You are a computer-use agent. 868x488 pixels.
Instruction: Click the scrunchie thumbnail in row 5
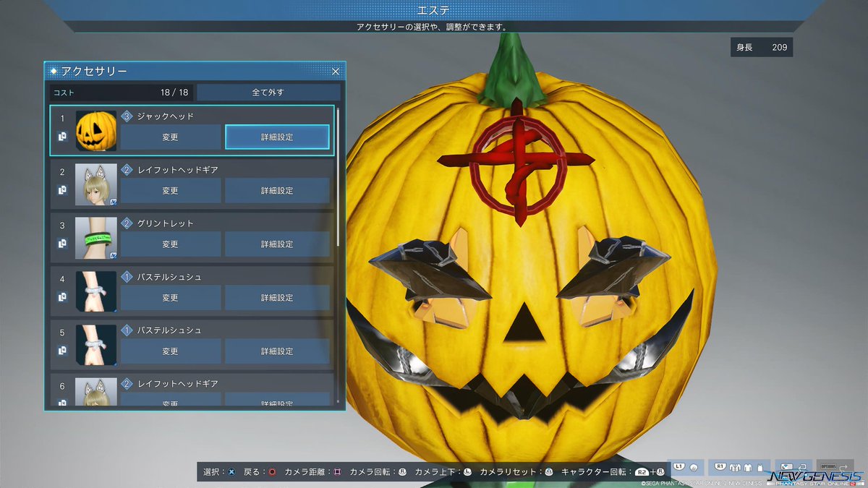tap(95, 345)
